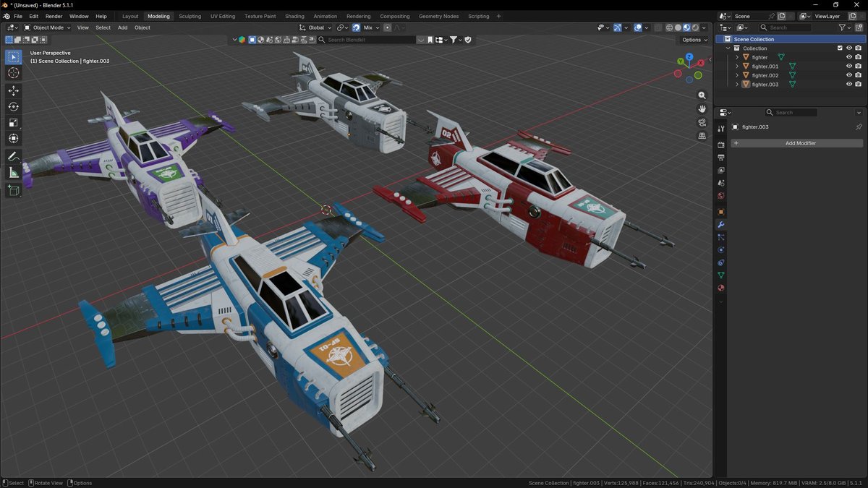Select the Annotate tool
The height and width of the screenshot is (488, 868).
(13, 156)
